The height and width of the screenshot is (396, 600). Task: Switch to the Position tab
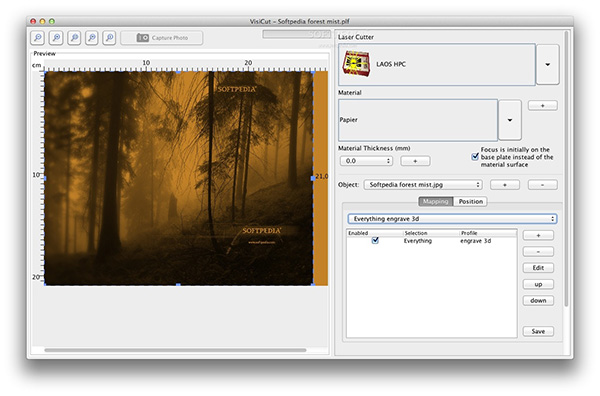(x=470, y=202)
